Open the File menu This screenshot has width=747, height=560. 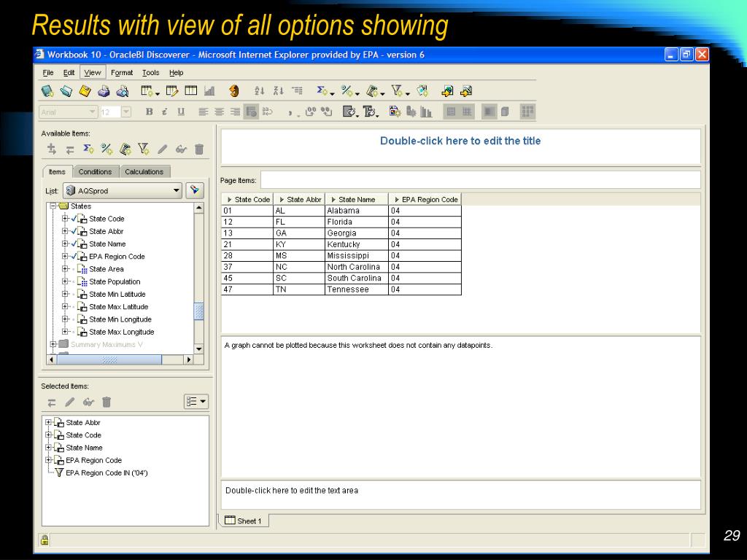[48, 72]
